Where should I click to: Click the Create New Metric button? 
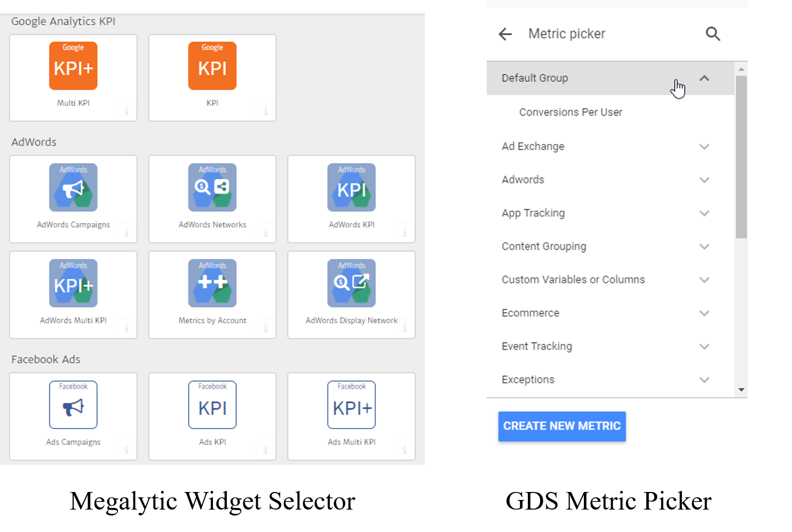[561, 426]
